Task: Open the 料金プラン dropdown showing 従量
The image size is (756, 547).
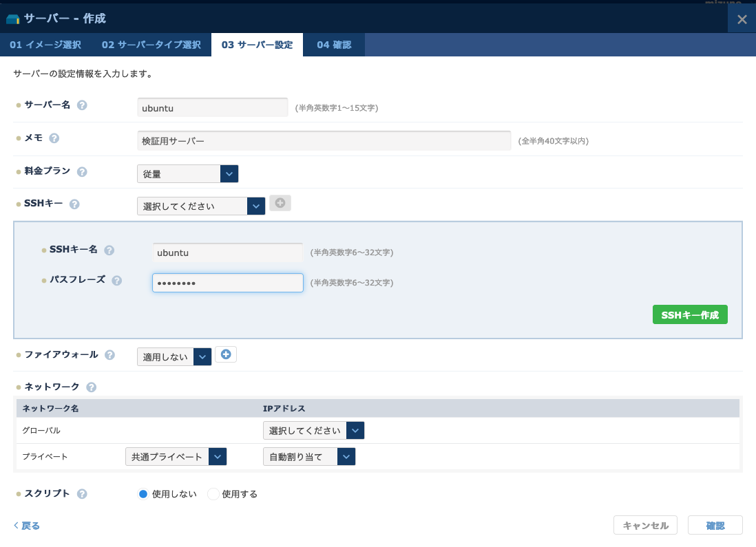Action: point(187,174)
